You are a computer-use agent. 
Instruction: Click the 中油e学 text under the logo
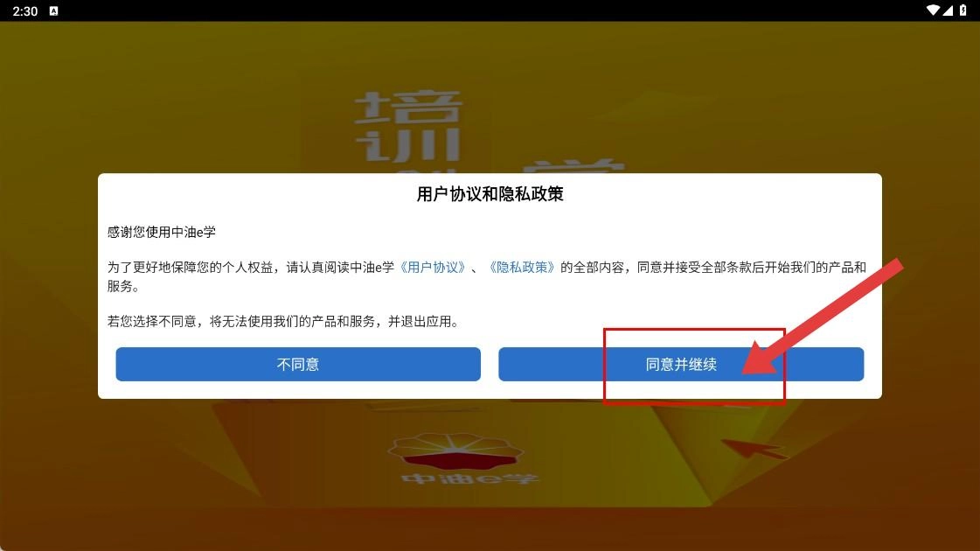point(469,479)
